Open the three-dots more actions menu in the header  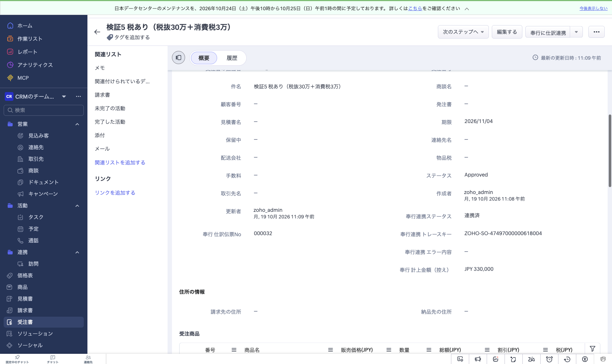click(x=596, y=32)
